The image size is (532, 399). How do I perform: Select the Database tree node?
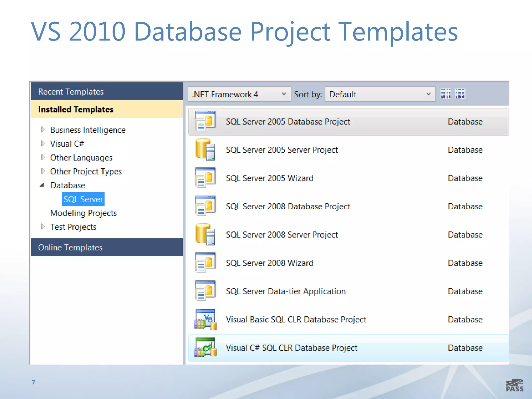tap(68, 185)
